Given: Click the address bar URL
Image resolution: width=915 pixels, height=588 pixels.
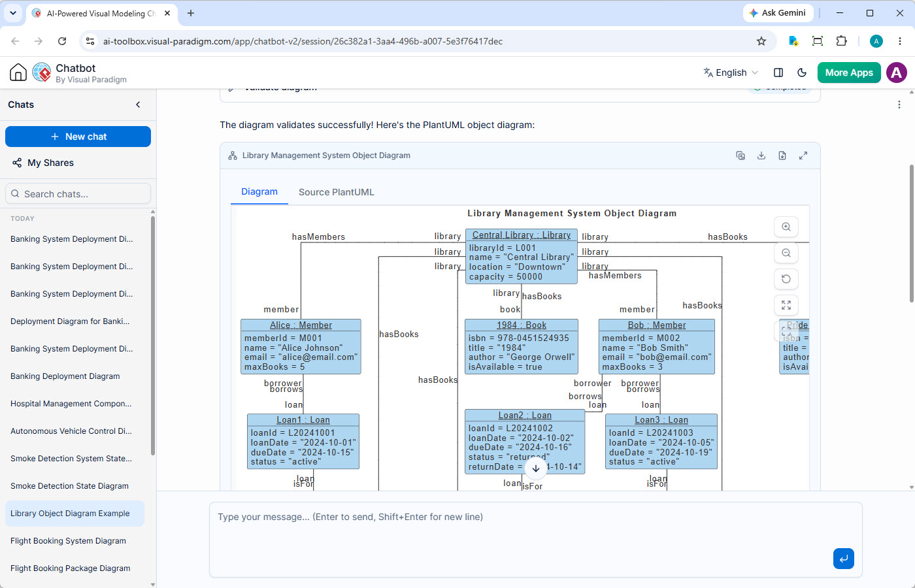Looking at the screenshot, I should 303,41.
